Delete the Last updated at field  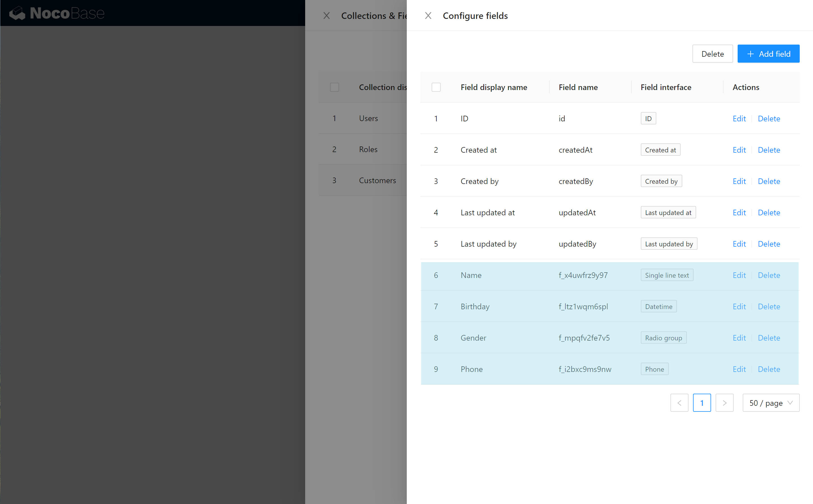pos(769,212)
